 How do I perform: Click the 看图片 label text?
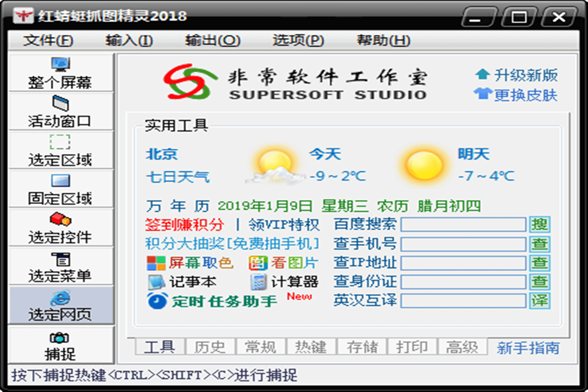(x=295, y=263)
